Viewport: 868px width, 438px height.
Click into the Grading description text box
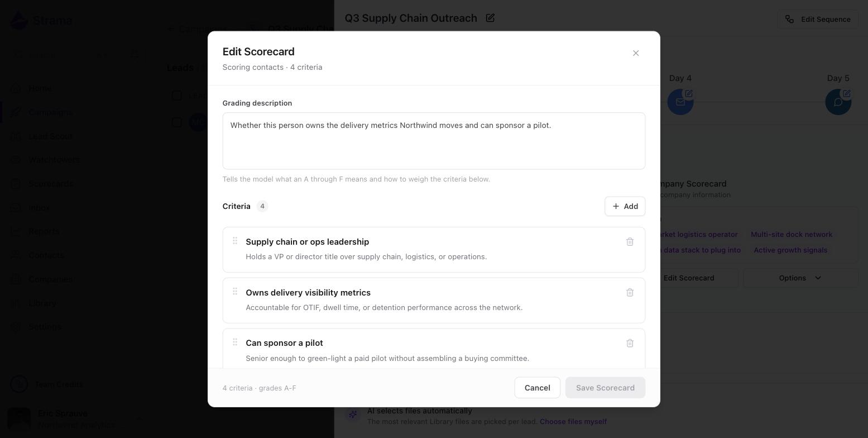[434, 141]
